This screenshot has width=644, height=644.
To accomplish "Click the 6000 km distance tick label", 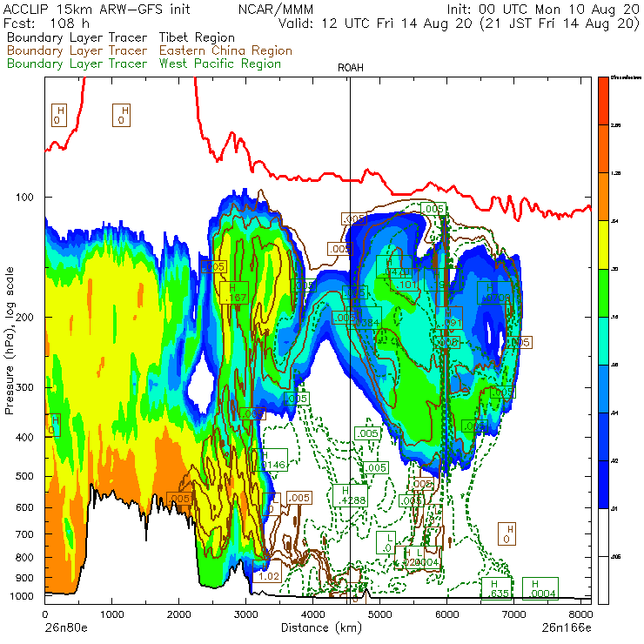I will click(446, 614).
